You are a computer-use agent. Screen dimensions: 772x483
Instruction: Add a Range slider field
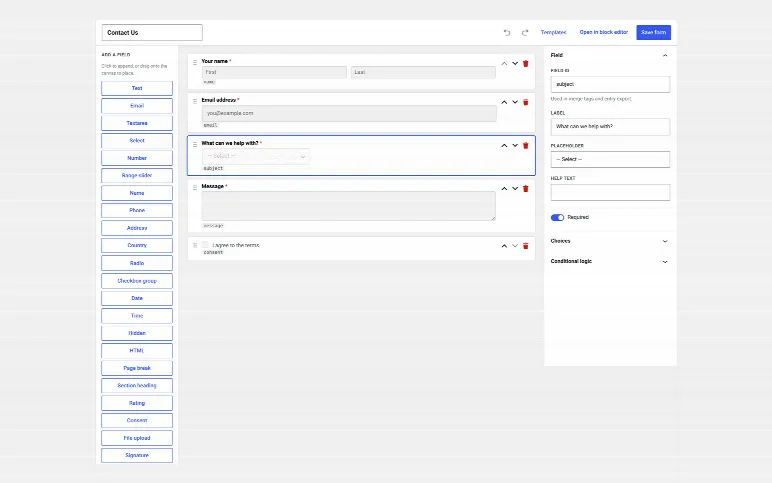pyautogui.click(x=137, y=176)
